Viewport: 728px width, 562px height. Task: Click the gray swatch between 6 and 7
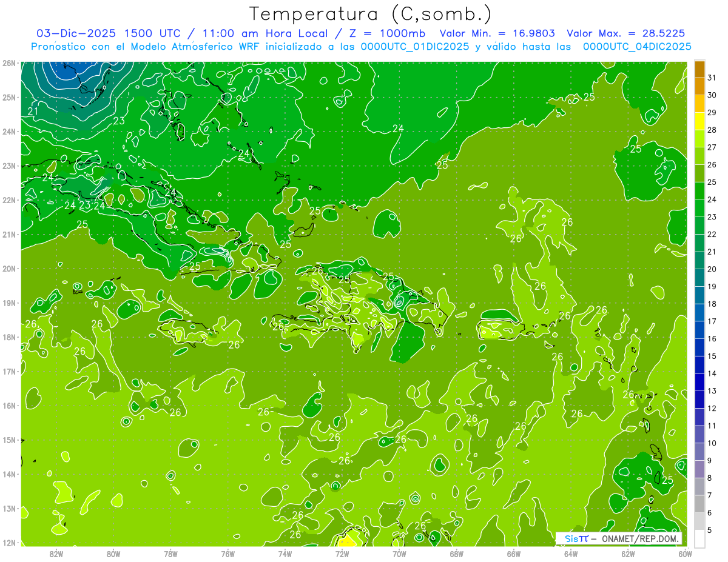[699, 504]
